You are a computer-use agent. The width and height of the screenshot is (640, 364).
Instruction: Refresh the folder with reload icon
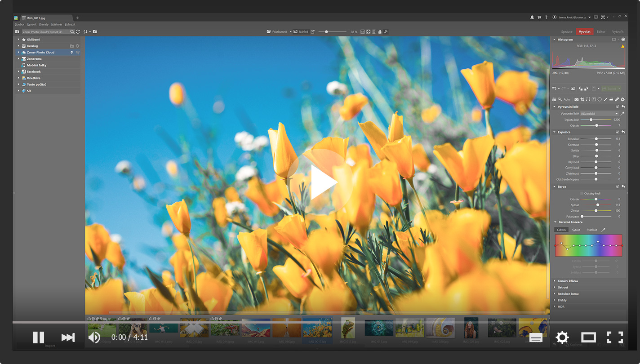[78, 32]
